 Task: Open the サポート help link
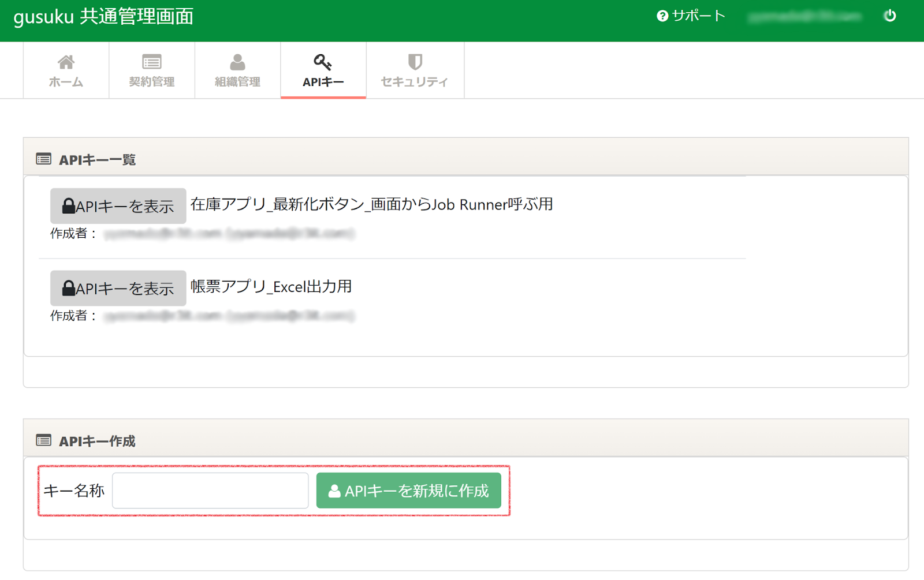pos(691,16)
